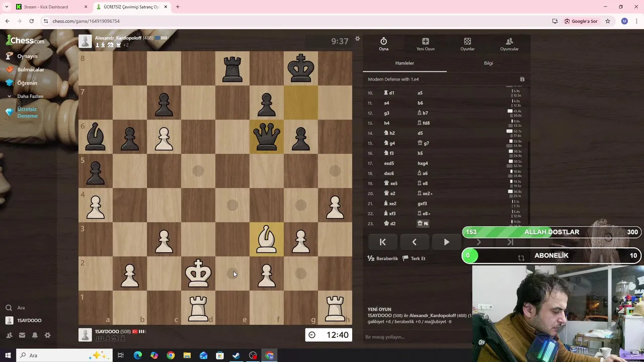Click move 19 Qxe5 in move list
Viewport: 644px width, 362px height.
pyautogui.click(x=391, y=184)
